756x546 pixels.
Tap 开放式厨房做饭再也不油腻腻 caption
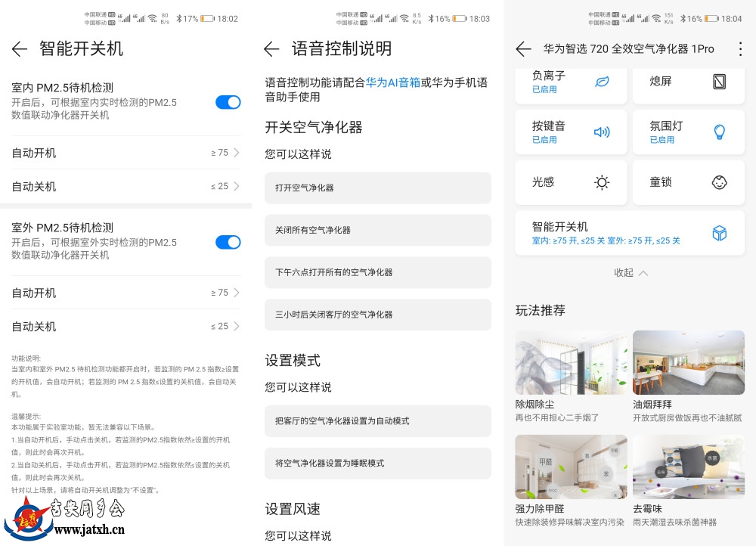[x=687, y=417]
